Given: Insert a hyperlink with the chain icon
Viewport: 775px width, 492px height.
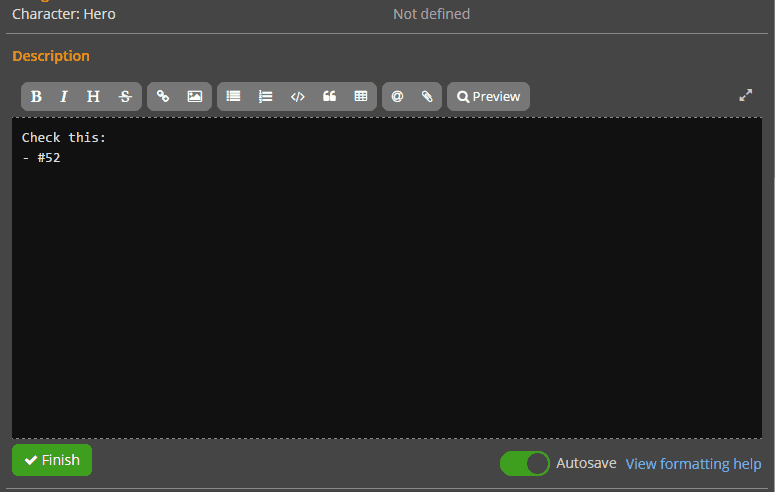Looking at the screenshot, I should click(163, 96).
